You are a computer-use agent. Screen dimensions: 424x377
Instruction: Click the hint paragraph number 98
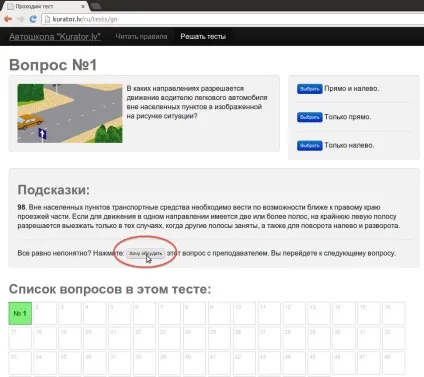209,216
